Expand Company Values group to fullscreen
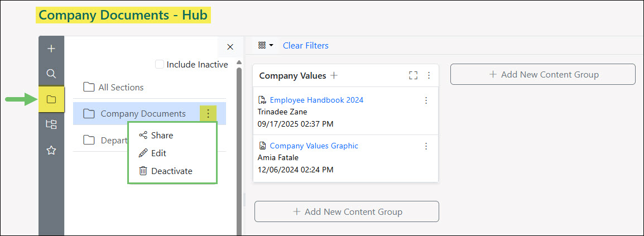The height and width of the screenshot is (236, 644). [413, 75]
